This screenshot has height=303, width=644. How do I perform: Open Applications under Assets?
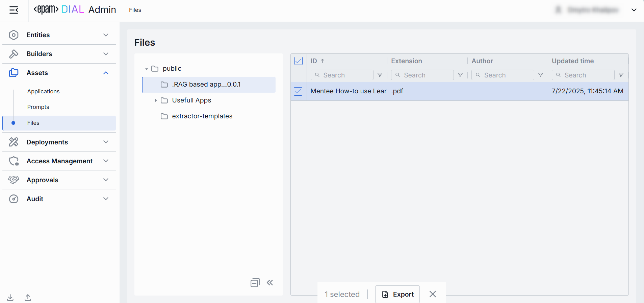coord(43,91)
